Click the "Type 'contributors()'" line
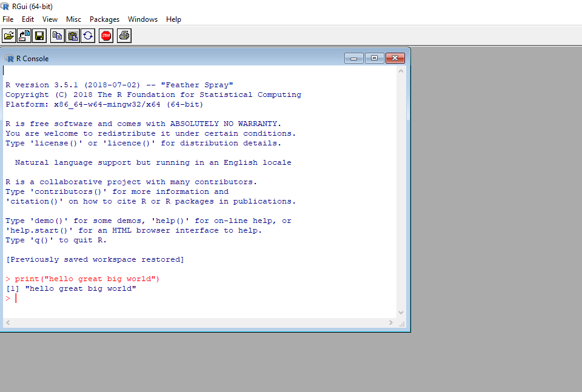Viewport: 582px width, 392px height. tap(117, 191)
